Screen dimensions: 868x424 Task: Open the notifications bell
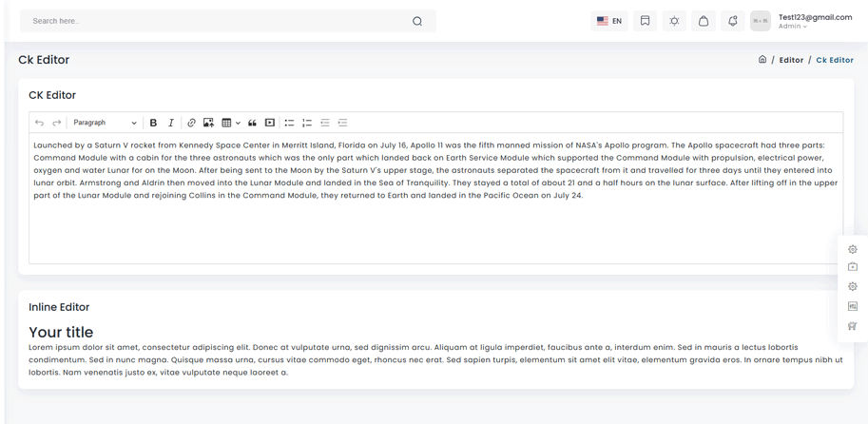tap(732, 21)
